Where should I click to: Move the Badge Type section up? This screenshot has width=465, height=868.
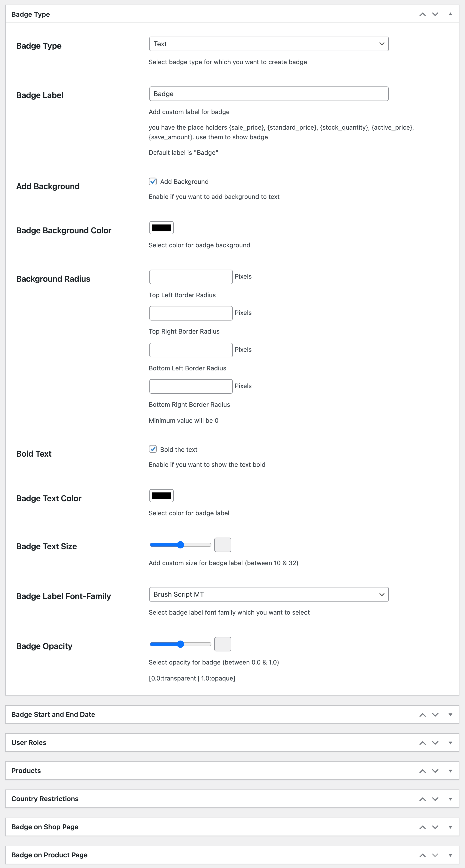tap(422, 14)
